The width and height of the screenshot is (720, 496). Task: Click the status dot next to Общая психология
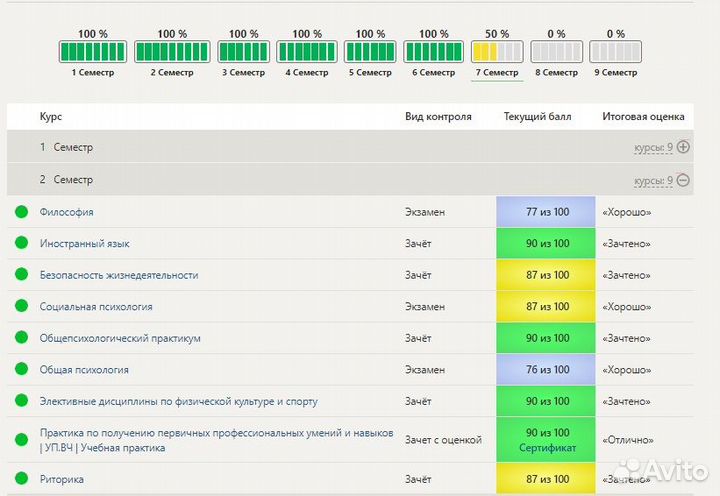(21, 370)
